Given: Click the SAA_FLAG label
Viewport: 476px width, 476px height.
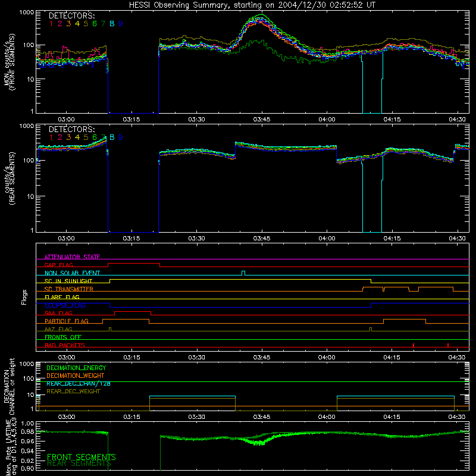Looking at the screenshot, I should pos(58,313).
